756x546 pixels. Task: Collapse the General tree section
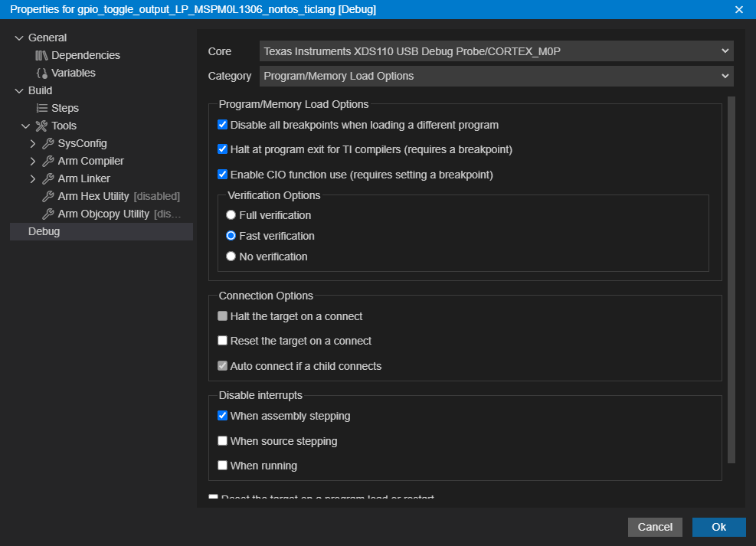(x=19, y=38)
